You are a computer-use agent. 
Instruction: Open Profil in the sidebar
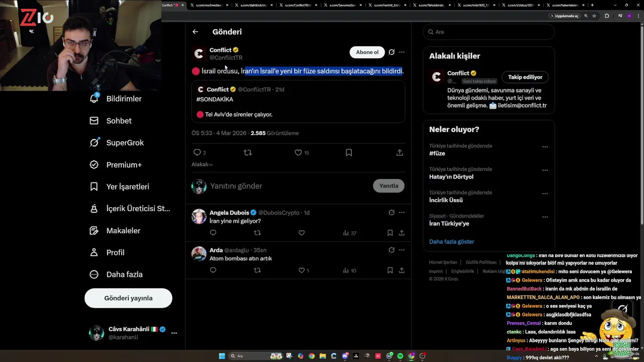click(x=107, y=252)
